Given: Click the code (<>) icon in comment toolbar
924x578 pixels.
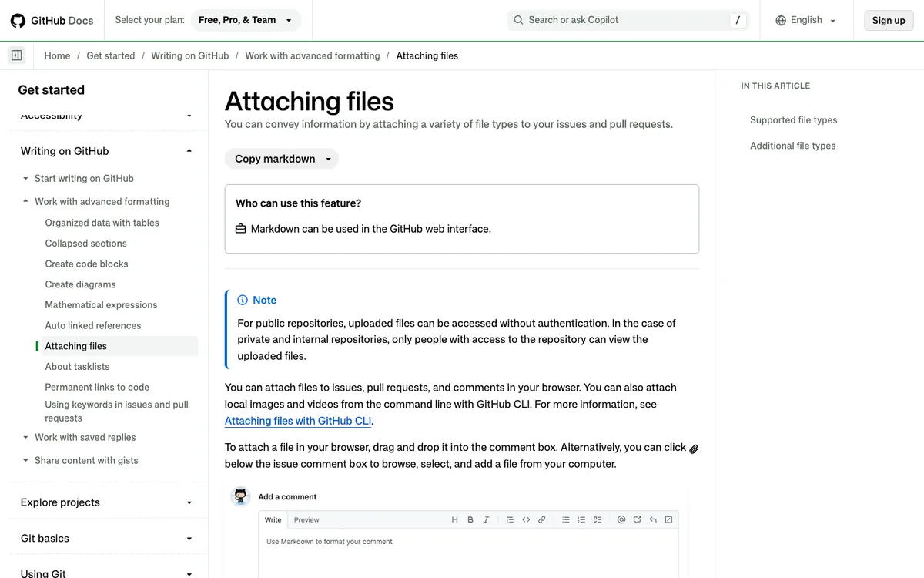Looking at the screenshot, I should (526, 520).
